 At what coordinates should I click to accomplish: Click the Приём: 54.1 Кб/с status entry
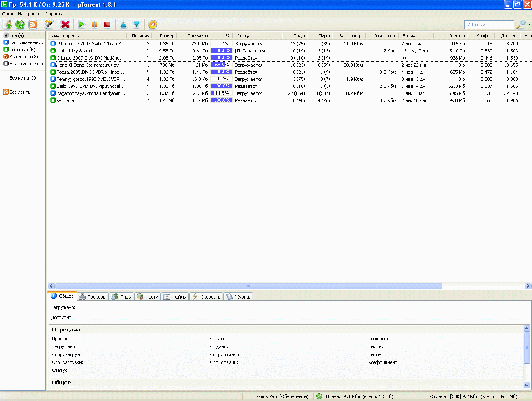tap(359, 396)
